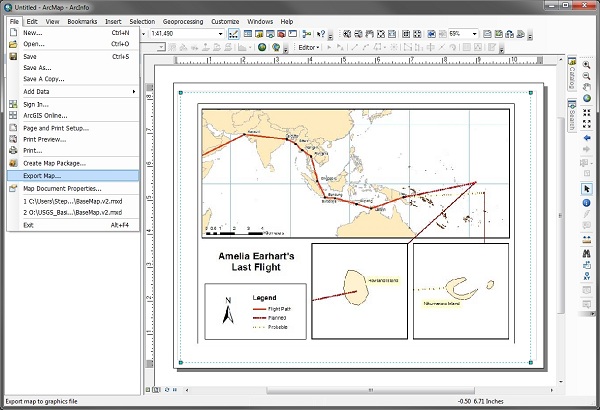Open the Python window icon

[292, 34]
